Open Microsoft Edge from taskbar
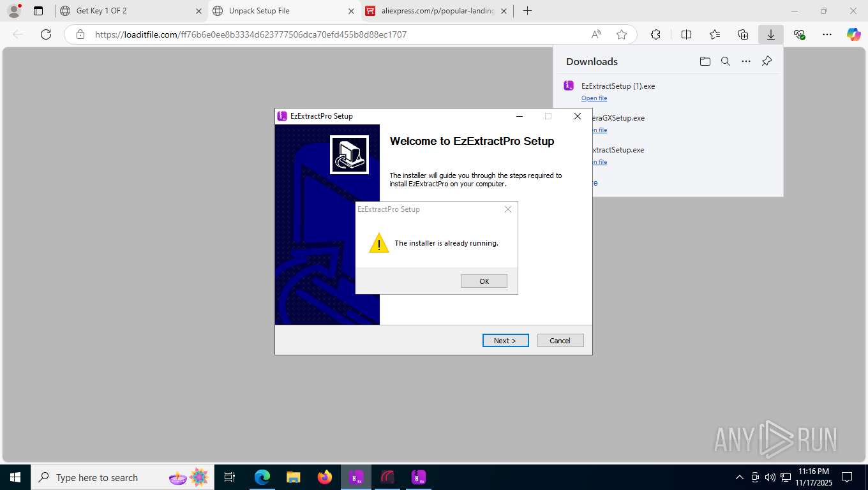The height and width of the screenshot is (490, 868). pyautogui.click(x=262, y=477)
